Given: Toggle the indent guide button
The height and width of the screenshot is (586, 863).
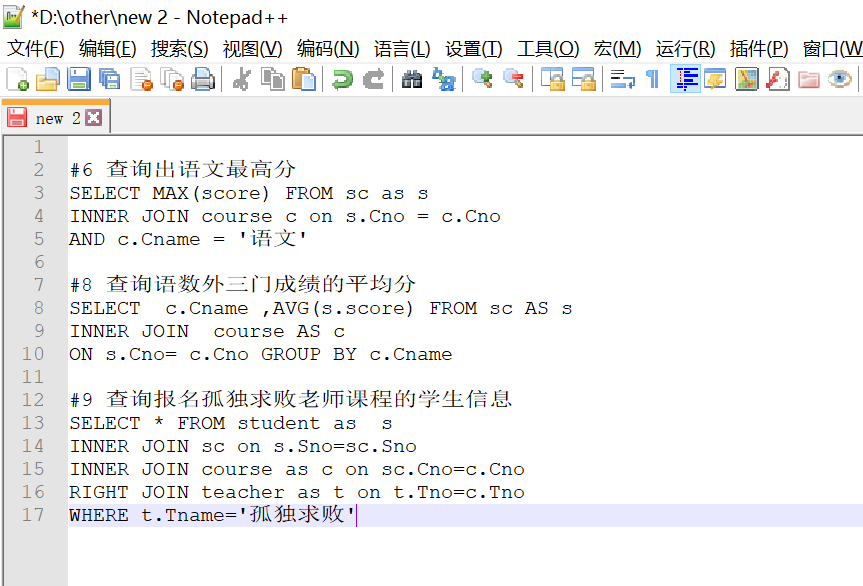Looking at the screenshot, I should point(685,79).
